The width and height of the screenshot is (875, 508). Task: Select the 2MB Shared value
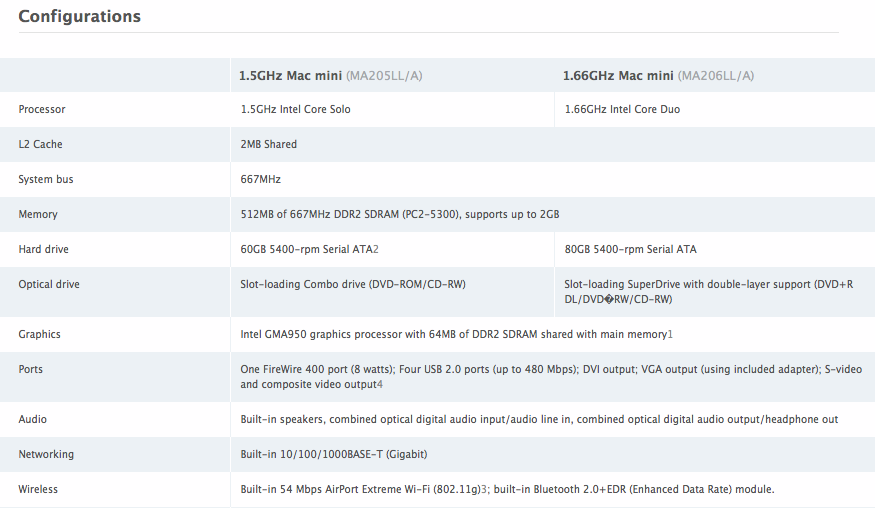(x=268, y=144)
